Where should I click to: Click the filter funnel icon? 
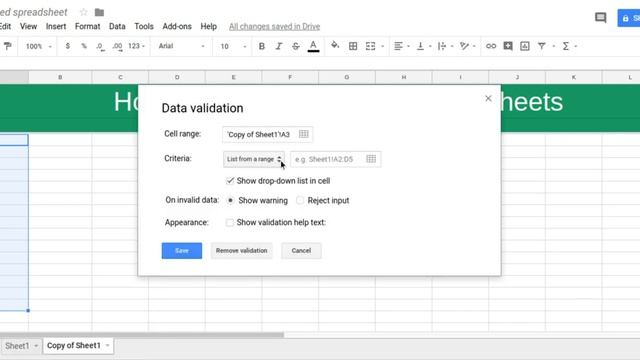[x=542, y=46]
